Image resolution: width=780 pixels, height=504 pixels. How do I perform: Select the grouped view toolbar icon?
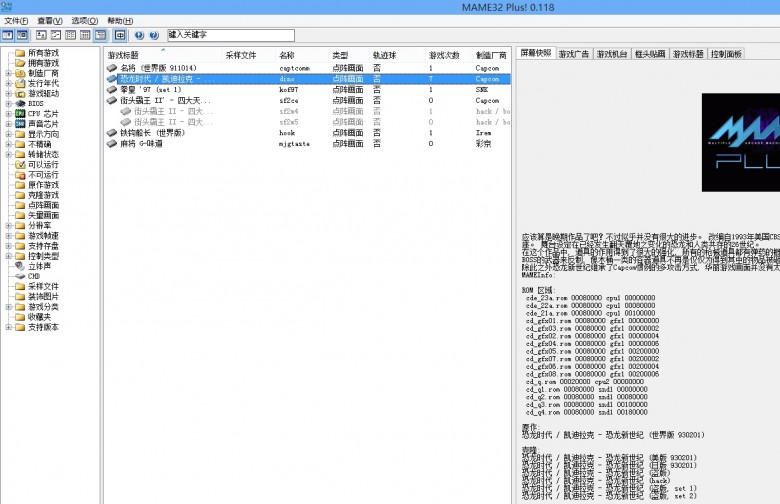tap(100, 35)
